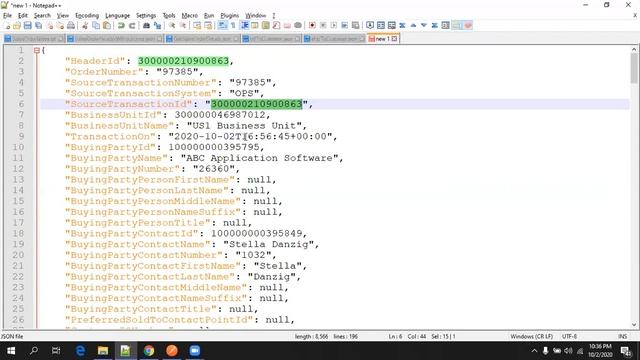
Task: Click the Paste toolbar icon
Action: pos(107,25)
